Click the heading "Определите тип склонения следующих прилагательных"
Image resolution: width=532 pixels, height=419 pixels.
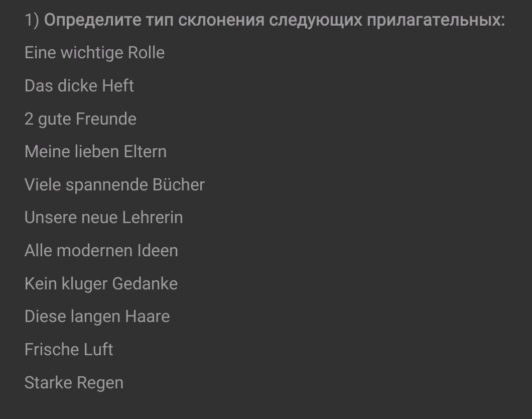pos(274,20)
